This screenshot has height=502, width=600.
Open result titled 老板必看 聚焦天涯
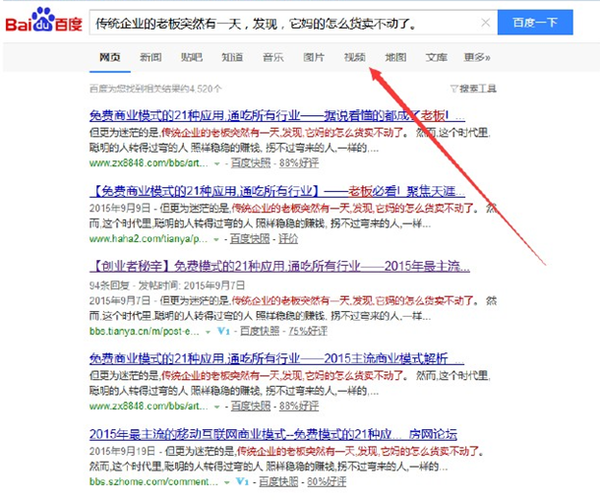pos(277,191)
